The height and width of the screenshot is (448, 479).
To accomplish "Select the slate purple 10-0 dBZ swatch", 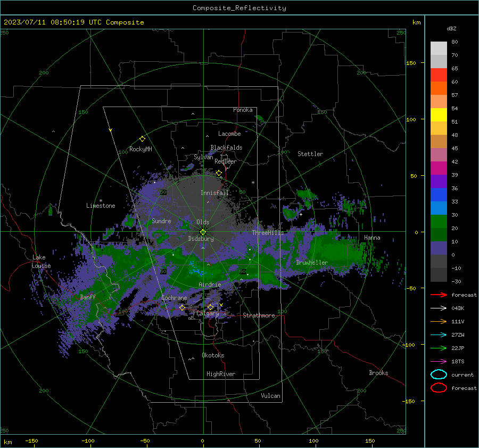I will pyautogui.click(x=439, y=248).
